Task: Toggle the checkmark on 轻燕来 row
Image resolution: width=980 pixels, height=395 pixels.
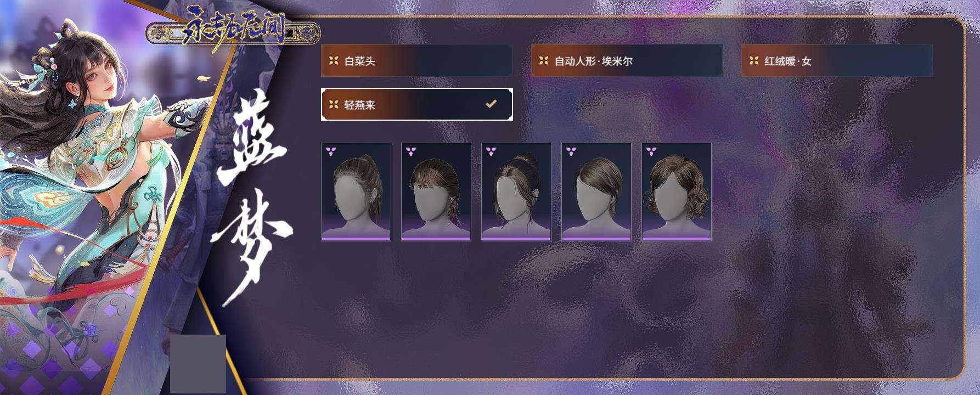Action: [x=491, y=103]
